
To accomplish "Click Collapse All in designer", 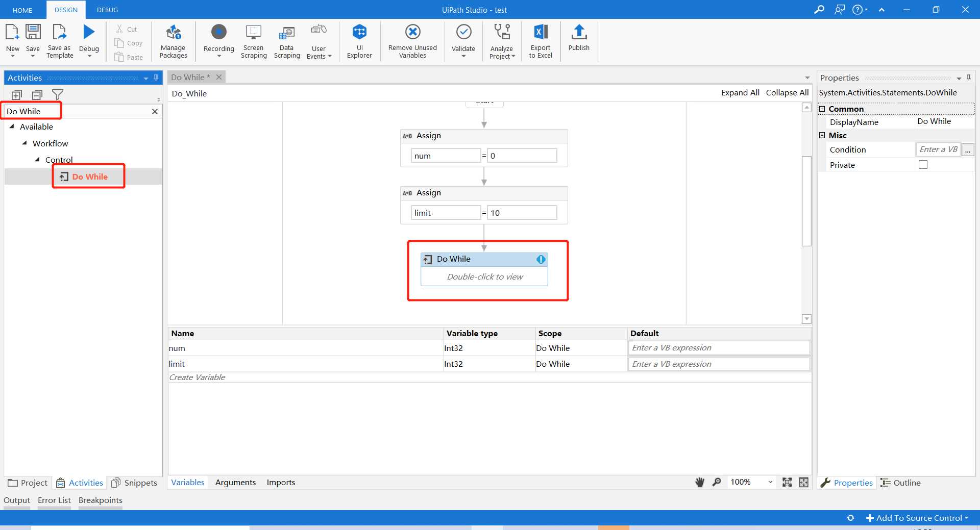I will coord(787,92).
